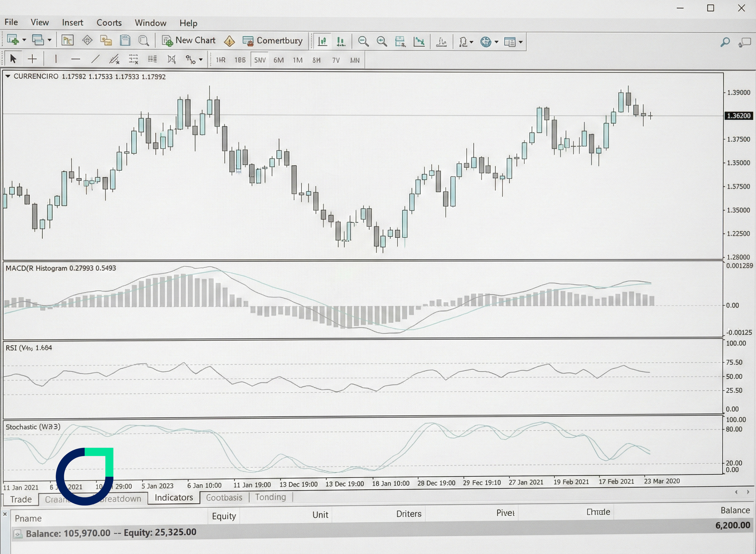Expand the new order dropdown arrow
The width and height of the screenshot is (756, 554).
click(24, 40)
